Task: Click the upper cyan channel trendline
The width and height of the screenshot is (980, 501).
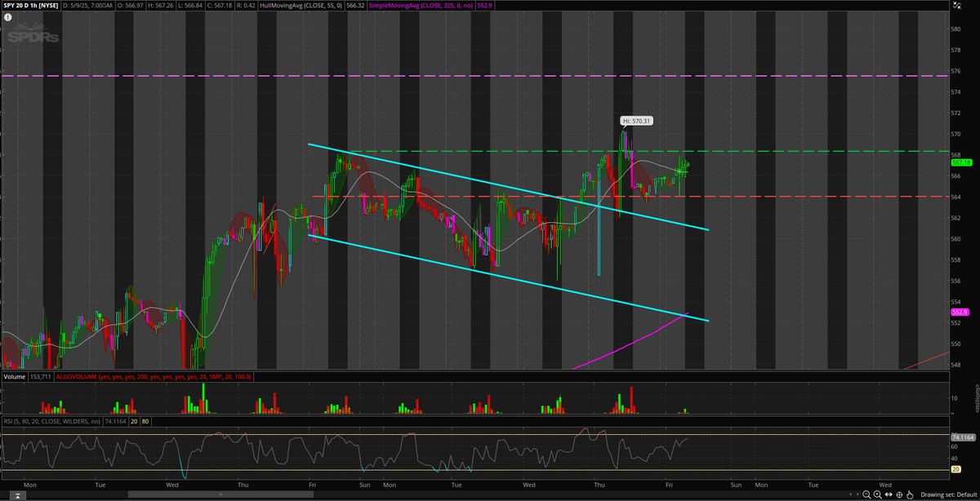Action: click(x=508, y=187)
